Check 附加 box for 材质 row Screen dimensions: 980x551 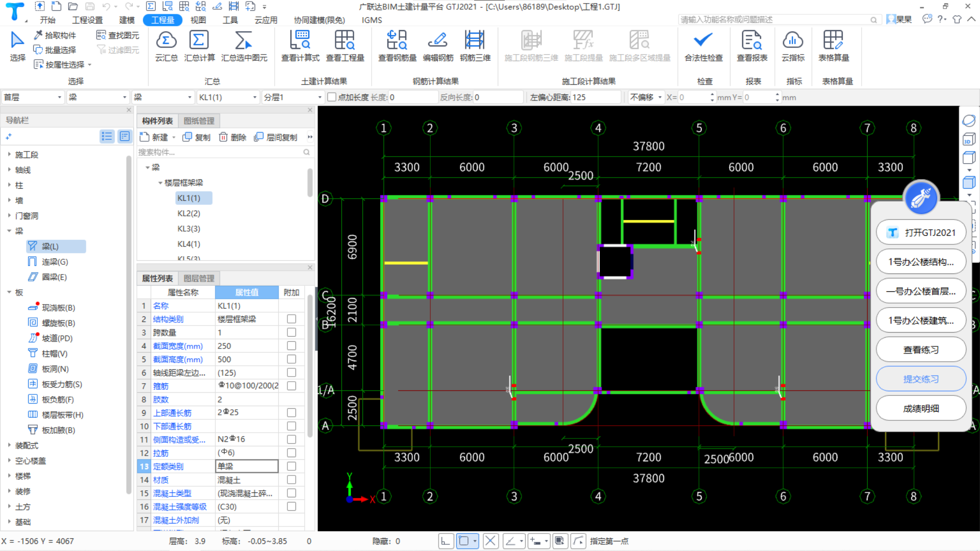(291, 480)
